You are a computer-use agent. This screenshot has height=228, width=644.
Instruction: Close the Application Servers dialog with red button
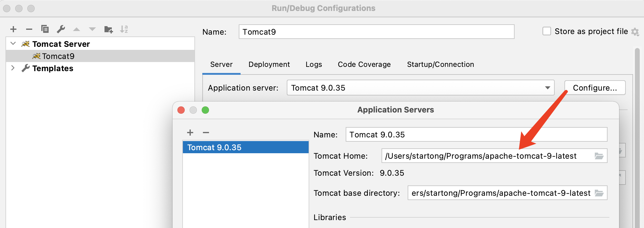click(x=181, y=110)
